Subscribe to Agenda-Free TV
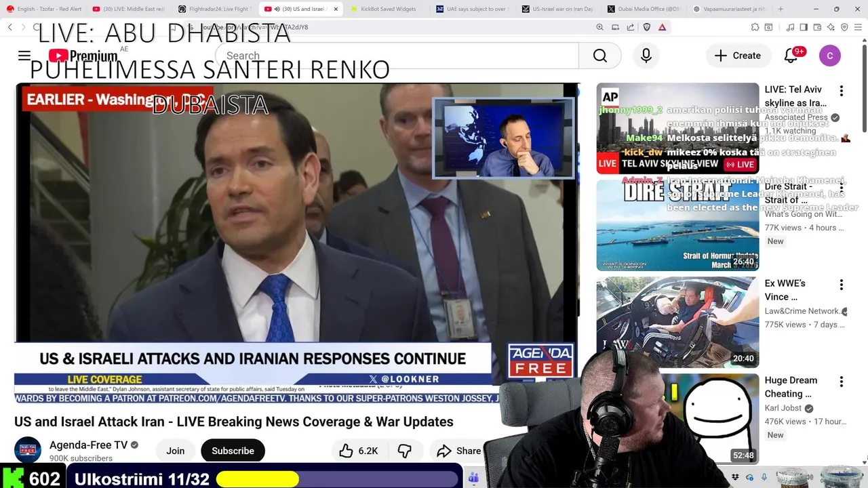 (x=233, y=451)
